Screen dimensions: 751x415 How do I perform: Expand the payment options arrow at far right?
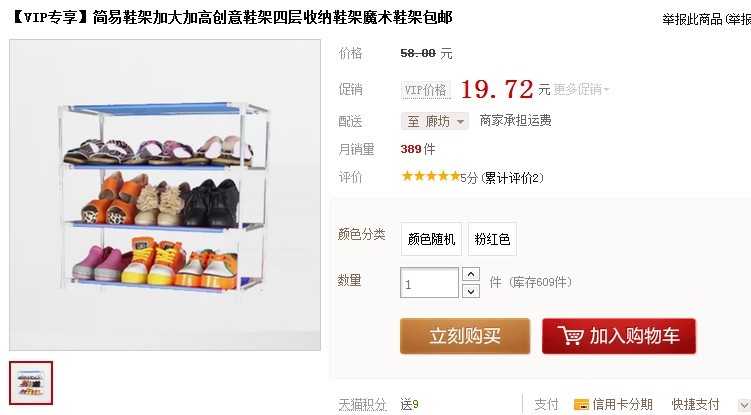[744, 404]
